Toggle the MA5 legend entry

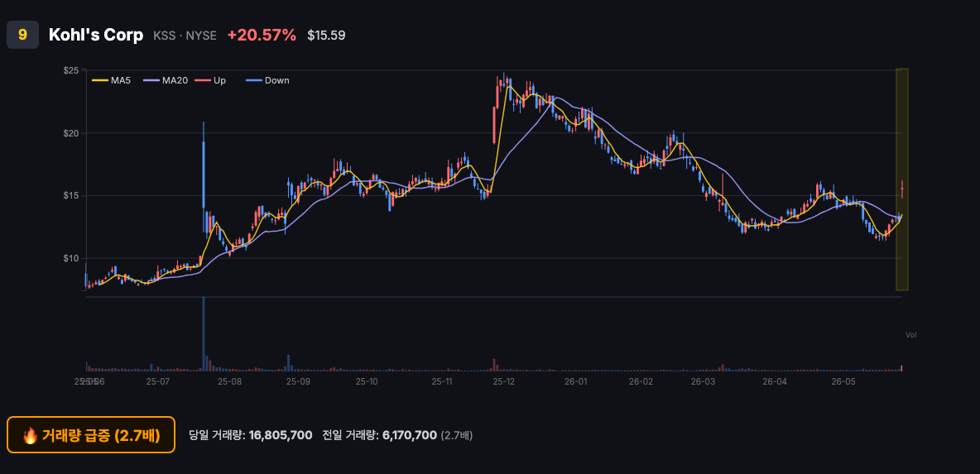[x=112, y=80]
